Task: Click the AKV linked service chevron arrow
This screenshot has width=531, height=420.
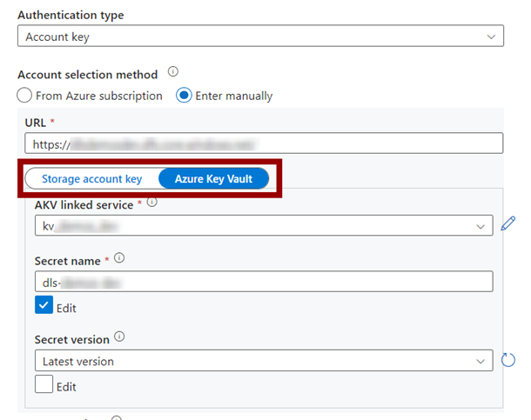Action: coord(481,226)
